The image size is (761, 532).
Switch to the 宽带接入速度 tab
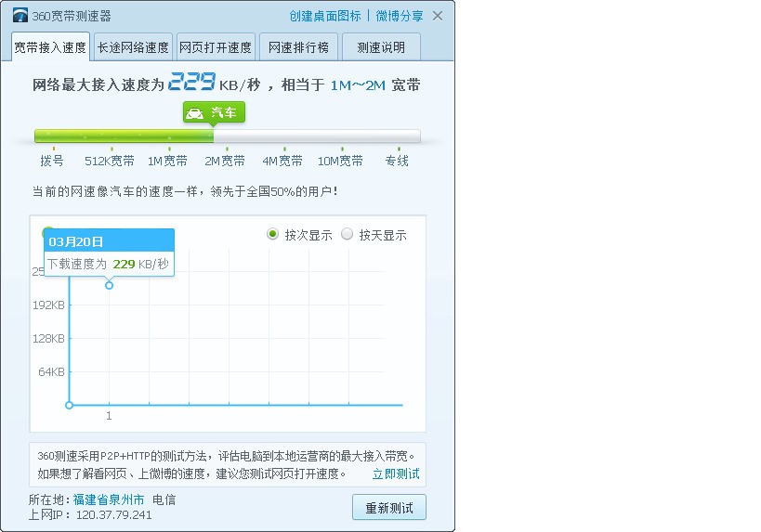tap(50, 47)
